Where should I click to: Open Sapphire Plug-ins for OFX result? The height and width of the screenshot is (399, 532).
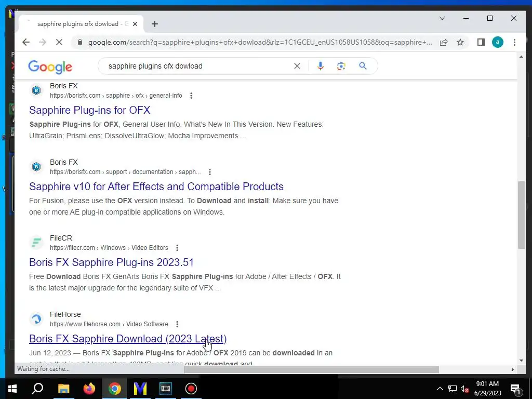coord(89,110)
